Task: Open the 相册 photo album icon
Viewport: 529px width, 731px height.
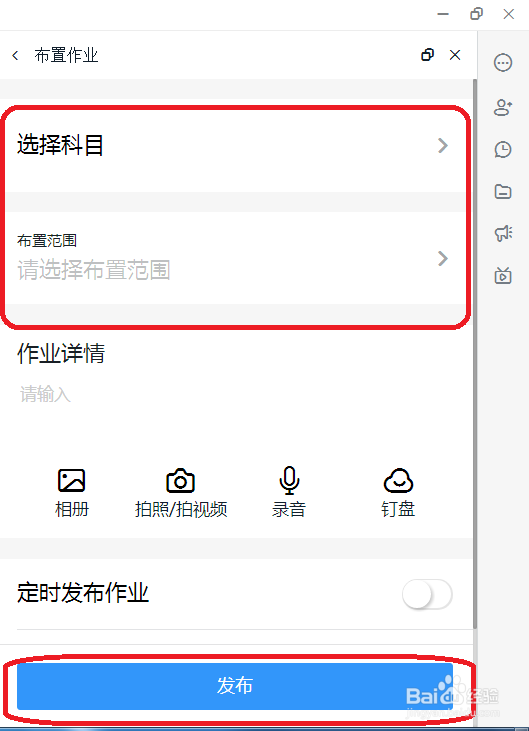Action: (71, 481)
